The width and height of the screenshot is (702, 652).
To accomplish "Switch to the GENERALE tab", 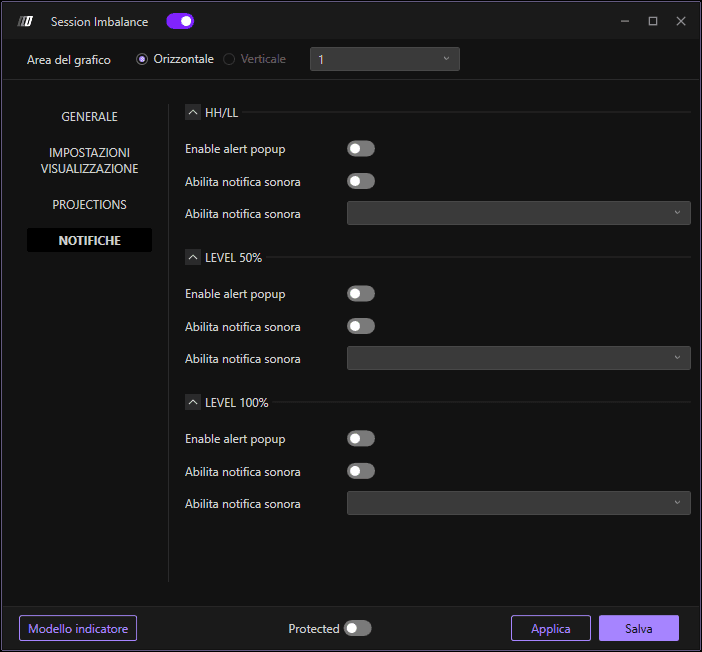I will 90,117.
